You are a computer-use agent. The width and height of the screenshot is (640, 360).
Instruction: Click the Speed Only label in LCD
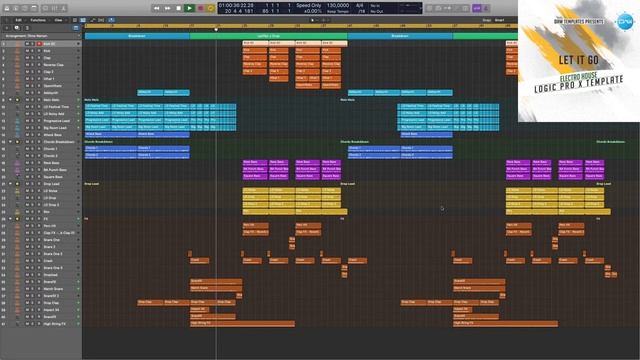click(309, 6)
